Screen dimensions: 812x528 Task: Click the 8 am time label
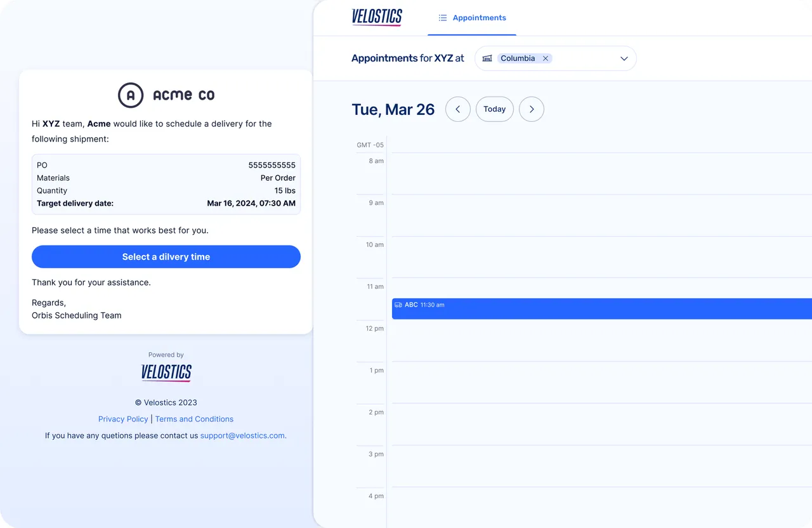tap(376, 161)
